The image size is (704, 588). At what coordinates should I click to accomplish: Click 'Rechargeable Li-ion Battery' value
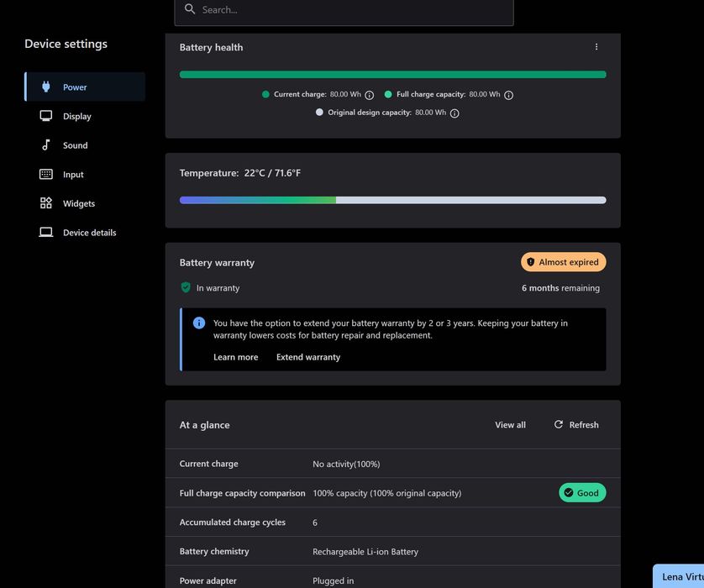(365, 552)
